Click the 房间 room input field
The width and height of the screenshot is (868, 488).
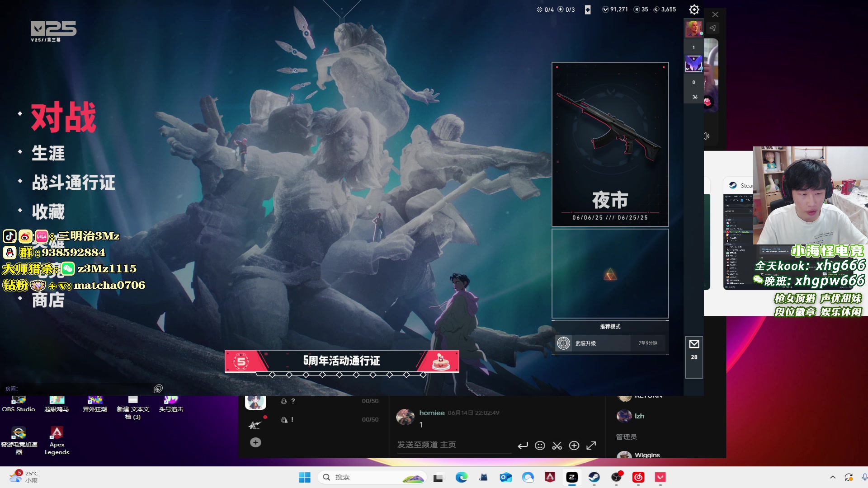(x=77, y=389)
